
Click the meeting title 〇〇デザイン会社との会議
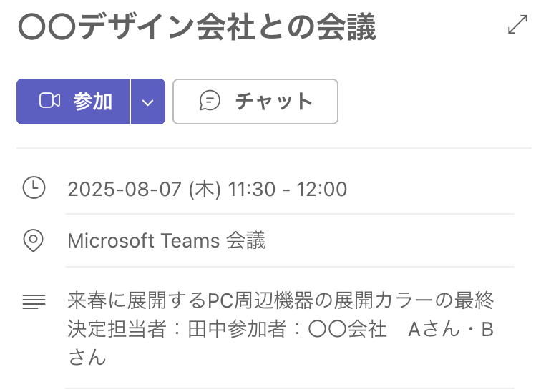197,27
